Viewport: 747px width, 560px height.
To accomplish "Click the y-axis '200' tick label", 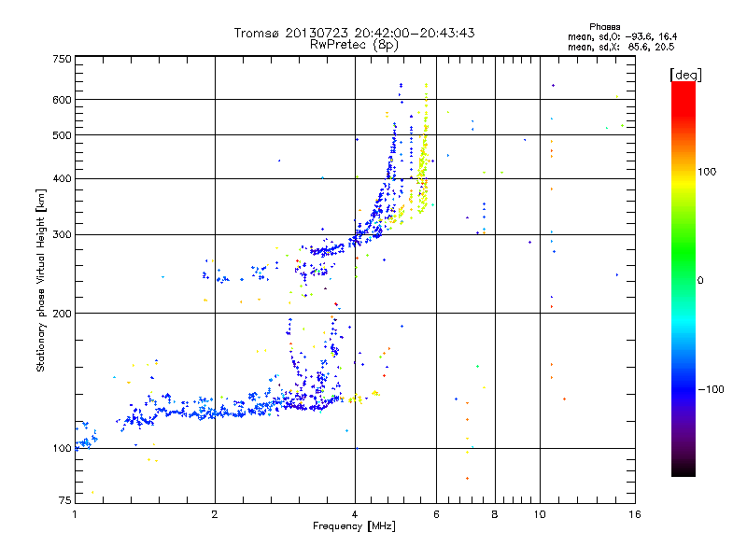I will (62, 314).
